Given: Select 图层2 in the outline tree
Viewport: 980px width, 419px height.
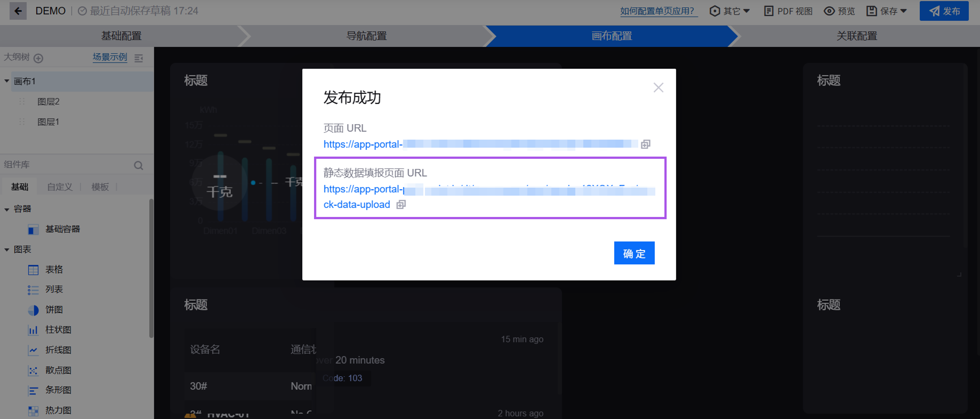Looking at the screenshot, I should (48, 101).
